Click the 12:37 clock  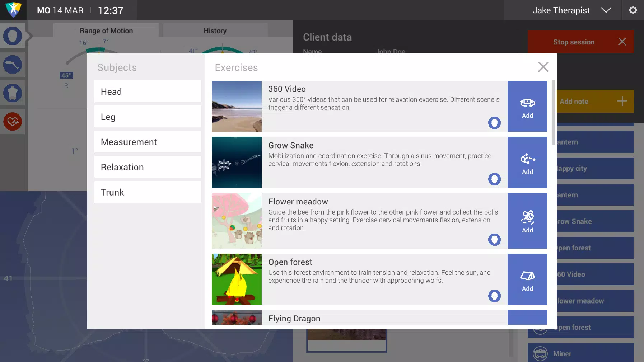[x=111, y=10]
